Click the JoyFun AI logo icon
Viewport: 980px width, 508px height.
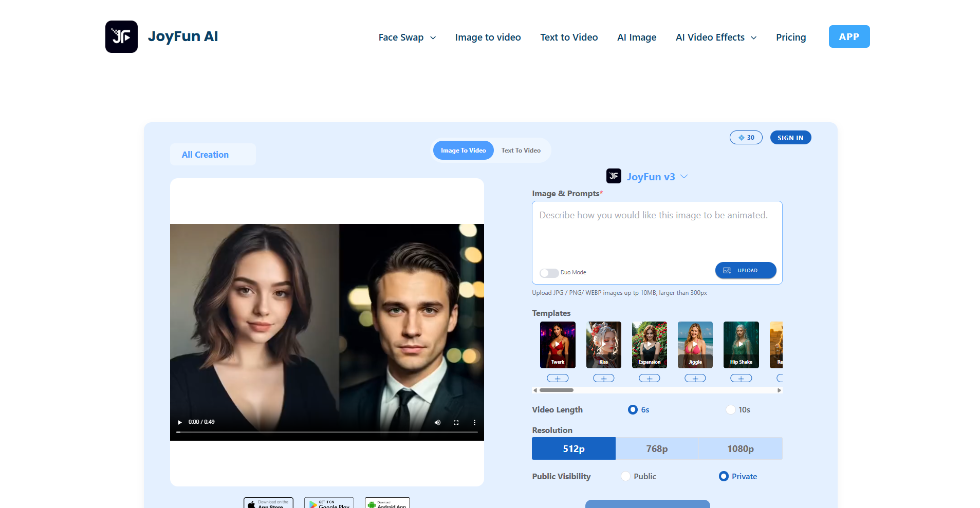tap(121, 36)
